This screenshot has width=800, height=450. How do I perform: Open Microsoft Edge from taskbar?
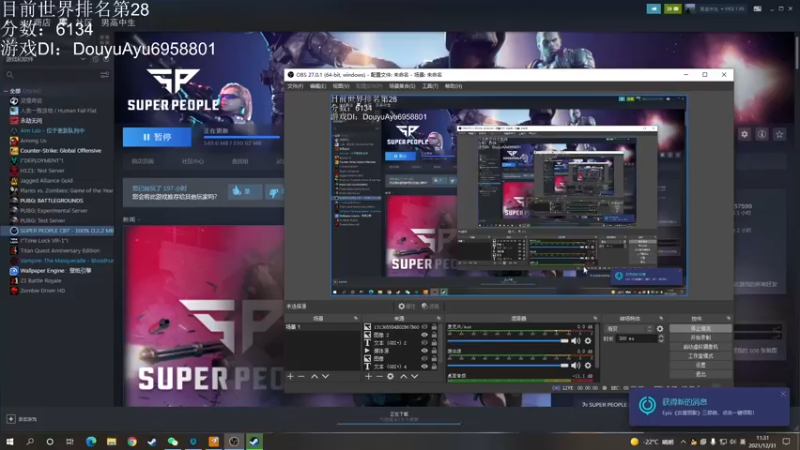[x=91, y=441]
